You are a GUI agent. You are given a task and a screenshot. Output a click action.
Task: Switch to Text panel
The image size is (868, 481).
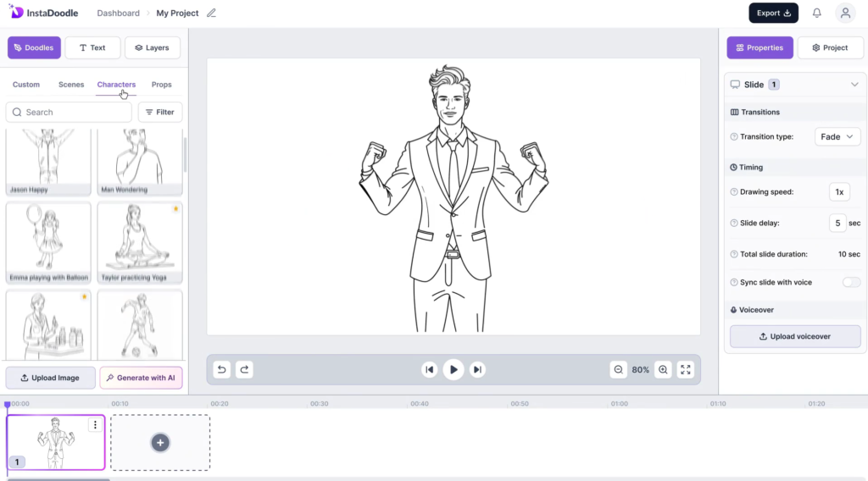click(92, 47)
